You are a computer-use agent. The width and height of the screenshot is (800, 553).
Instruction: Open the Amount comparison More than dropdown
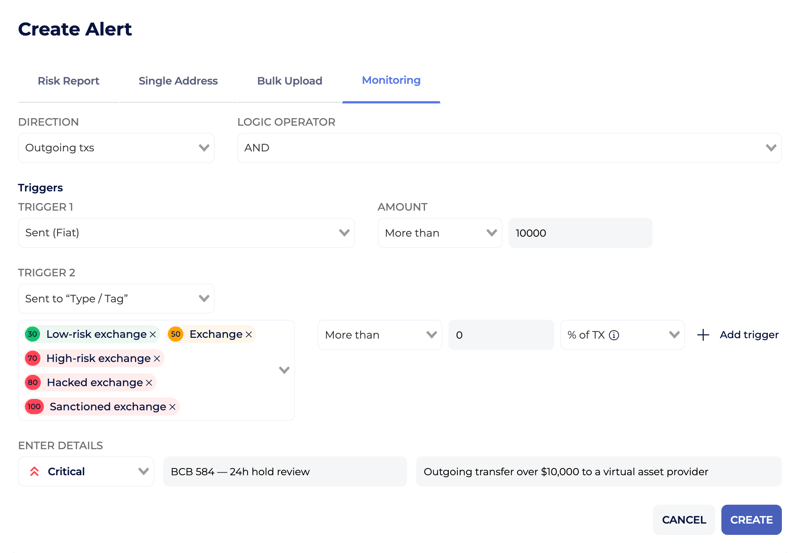440,233
